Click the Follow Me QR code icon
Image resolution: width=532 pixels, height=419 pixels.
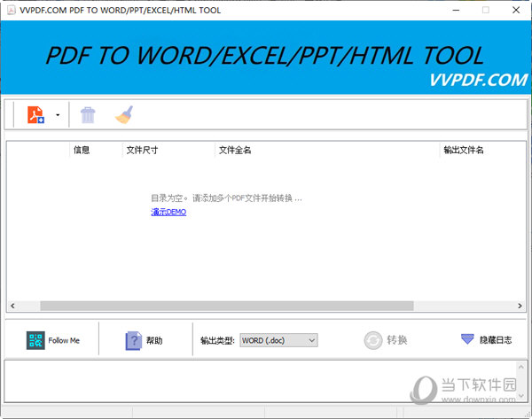click(x=35, y=340)
